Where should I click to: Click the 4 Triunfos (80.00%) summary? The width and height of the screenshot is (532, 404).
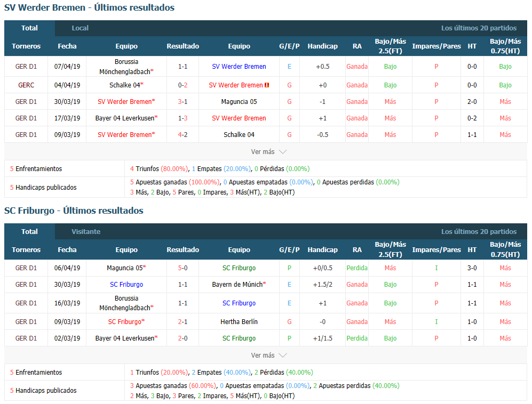tap(159, 169)
